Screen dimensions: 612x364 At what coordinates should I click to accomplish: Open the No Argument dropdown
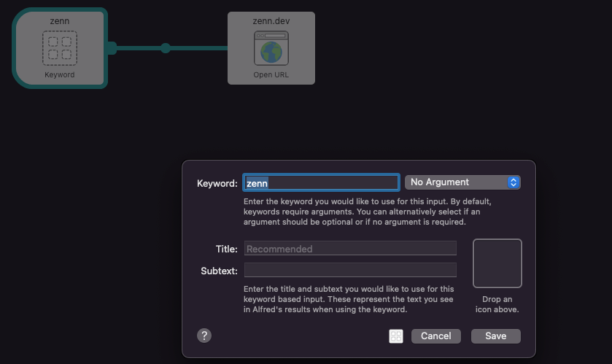coord(462,182)
